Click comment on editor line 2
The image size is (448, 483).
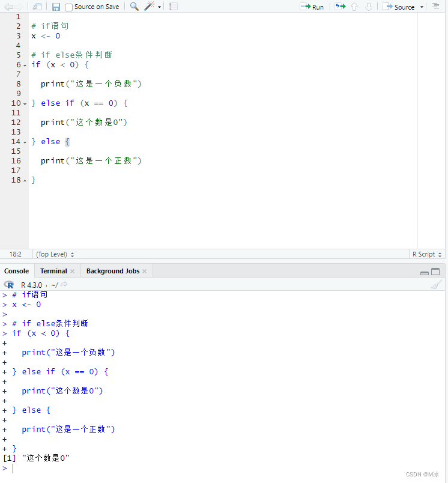point(50,26)
